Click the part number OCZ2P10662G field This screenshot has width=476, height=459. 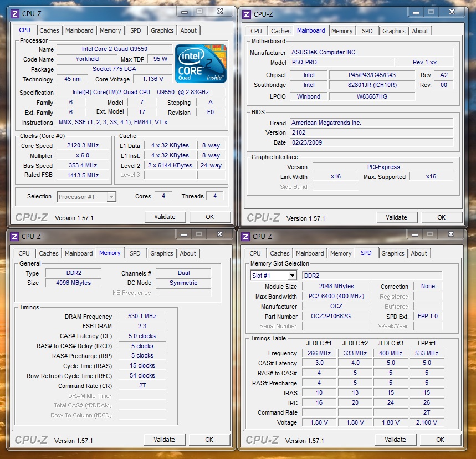click(x=336, y=316)
